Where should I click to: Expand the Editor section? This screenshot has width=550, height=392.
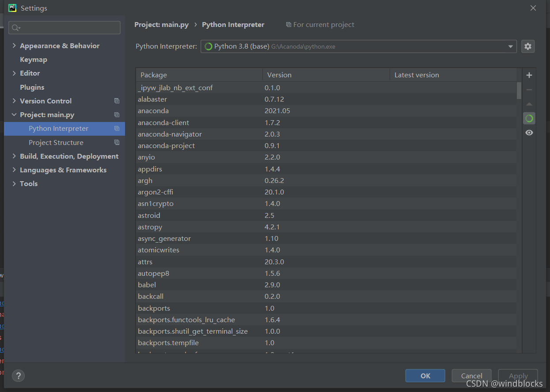point(14,73)
